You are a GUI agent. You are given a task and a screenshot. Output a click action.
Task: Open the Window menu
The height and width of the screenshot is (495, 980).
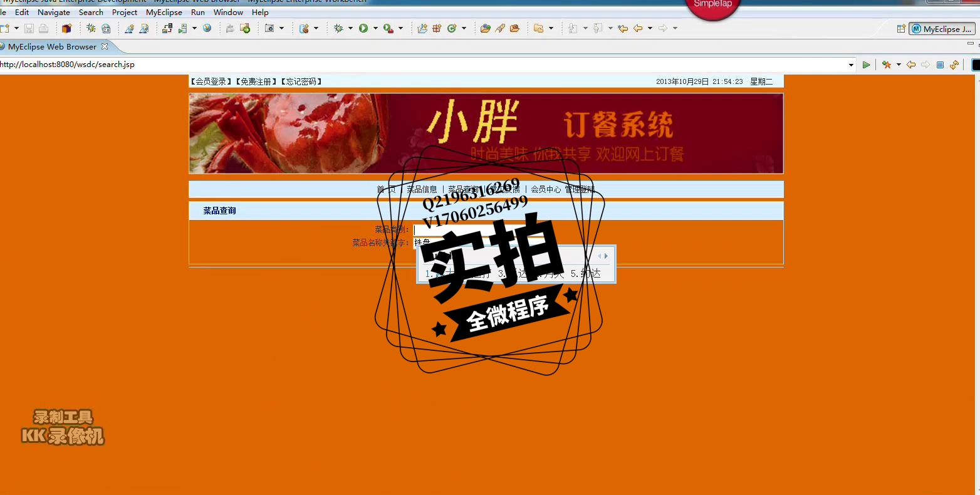pyautogui.click(x=228, y=12)
